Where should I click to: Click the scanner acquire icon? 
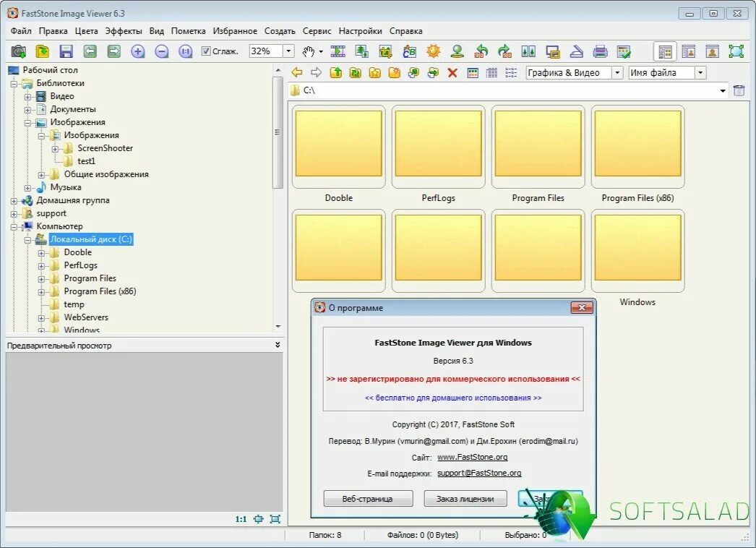click(x=577, y=51)
